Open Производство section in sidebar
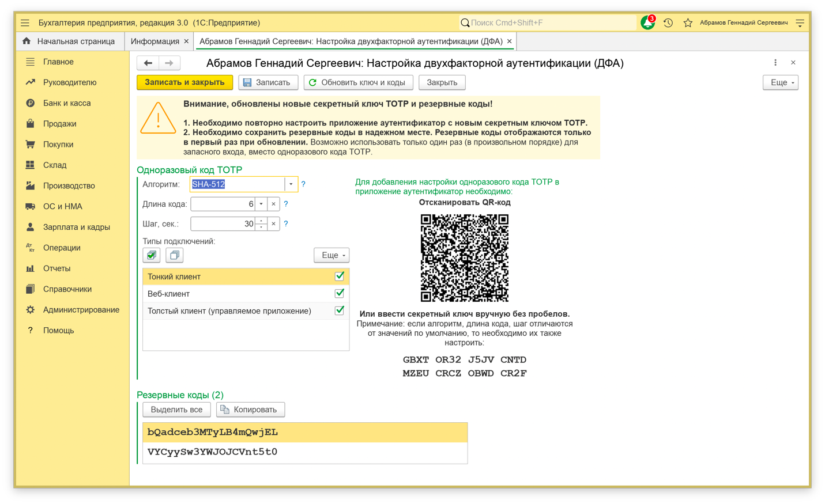The image size is (825, 504). pyautogui.click(x=69, y=186)
